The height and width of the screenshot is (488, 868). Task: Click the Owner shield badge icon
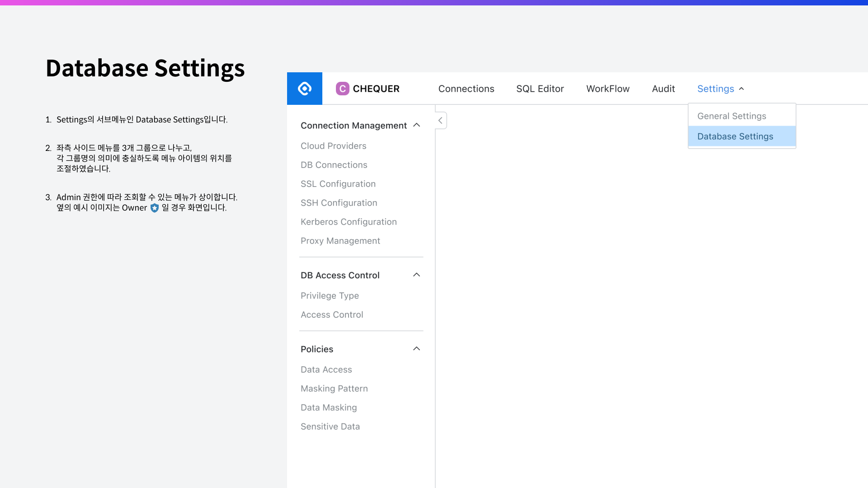(x=155, y=208)
